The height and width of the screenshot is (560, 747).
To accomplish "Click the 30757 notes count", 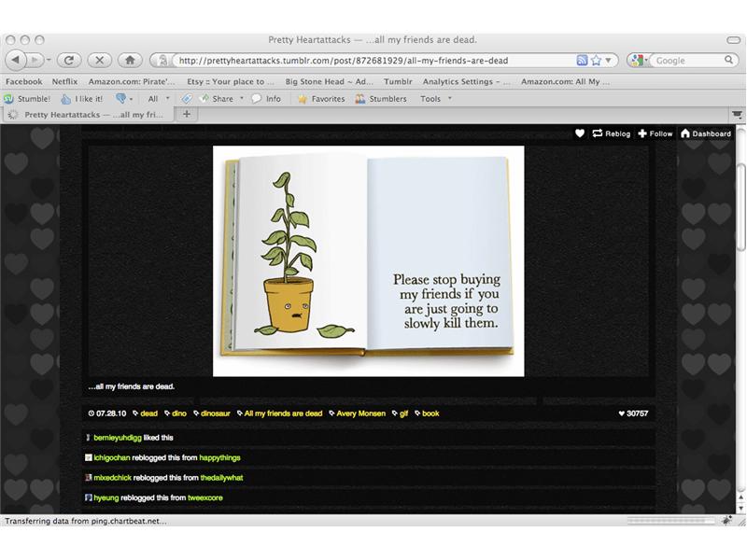I will click(x=633, y=413).
